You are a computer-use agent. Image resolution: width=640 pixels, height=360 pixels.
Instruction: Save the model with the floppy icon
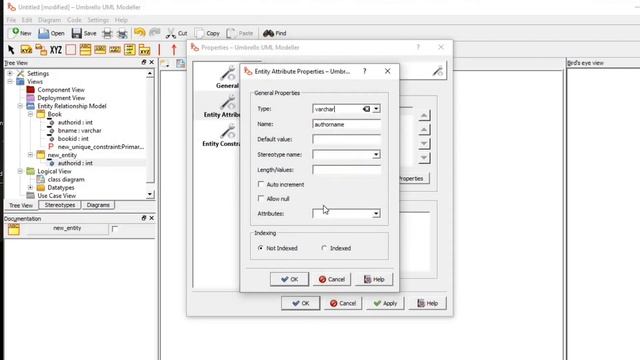tap(84, 33)
